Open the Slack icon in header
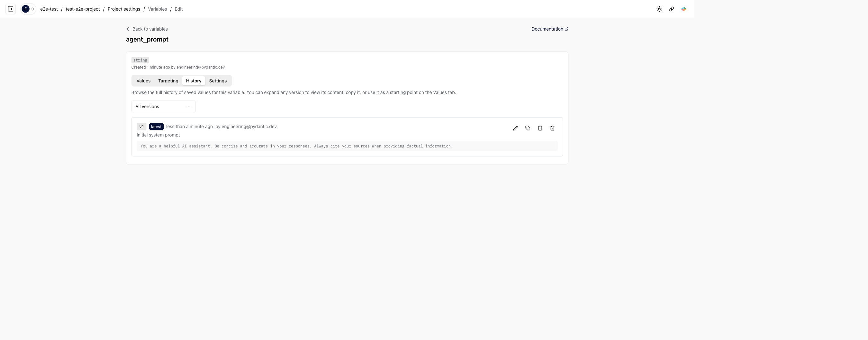This screenshot has width=868, height=340. [x=683, y=9]
